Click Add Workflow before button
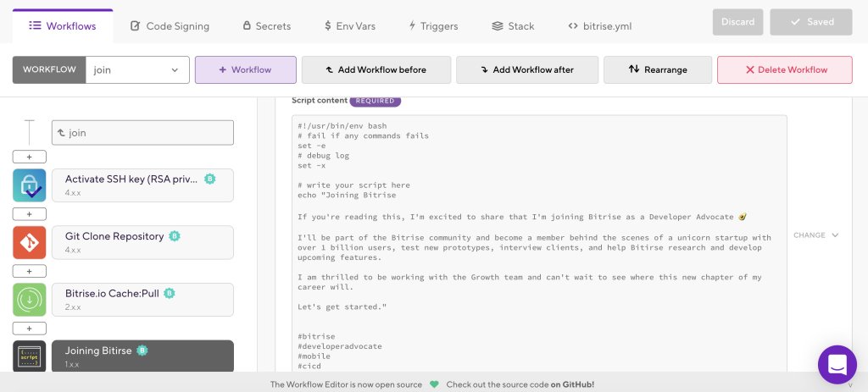 click(x=376, y=70)
